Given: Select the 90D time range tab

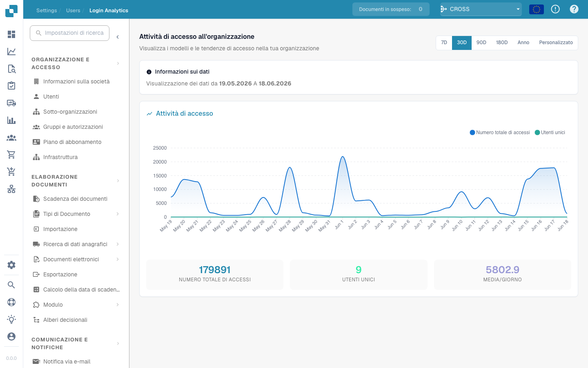Looking at the screenshot, I should coord(481,43).
